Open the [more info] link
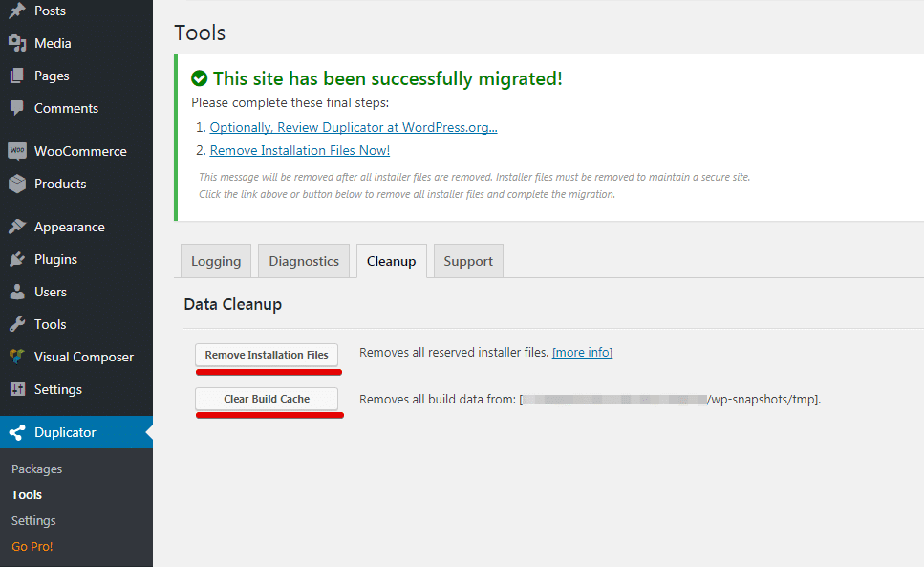 click(582, 353)
